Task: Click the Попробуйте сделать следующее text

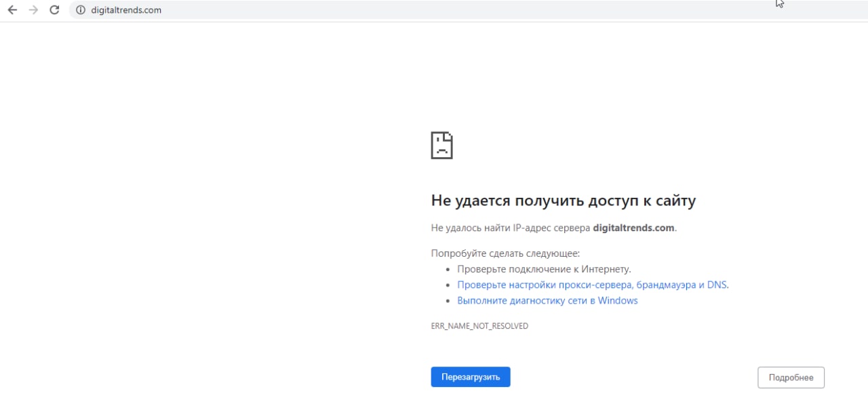Action: [505, 253]
